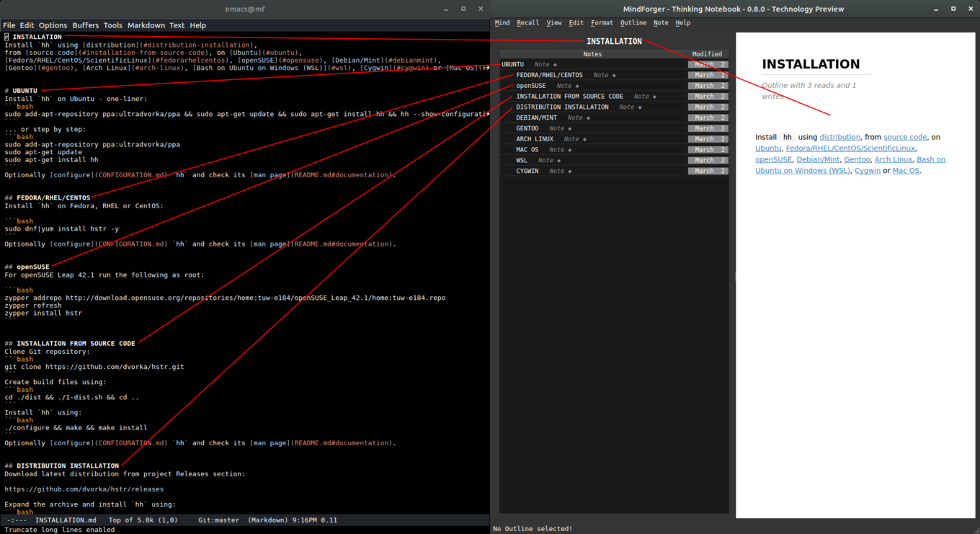Open the Recall menu in MindForger
This screenshot has width=980, height=534.
[527, 23]
